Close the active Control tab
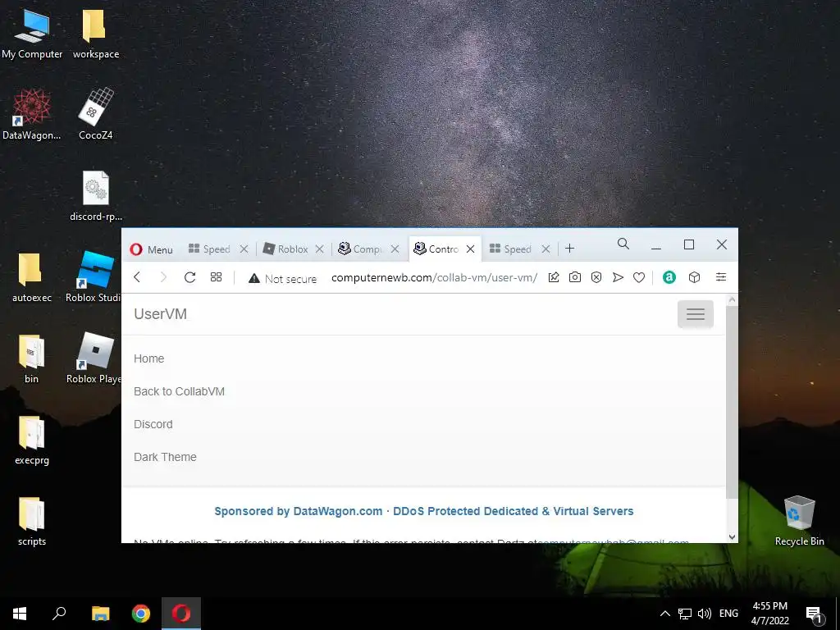 470,249
